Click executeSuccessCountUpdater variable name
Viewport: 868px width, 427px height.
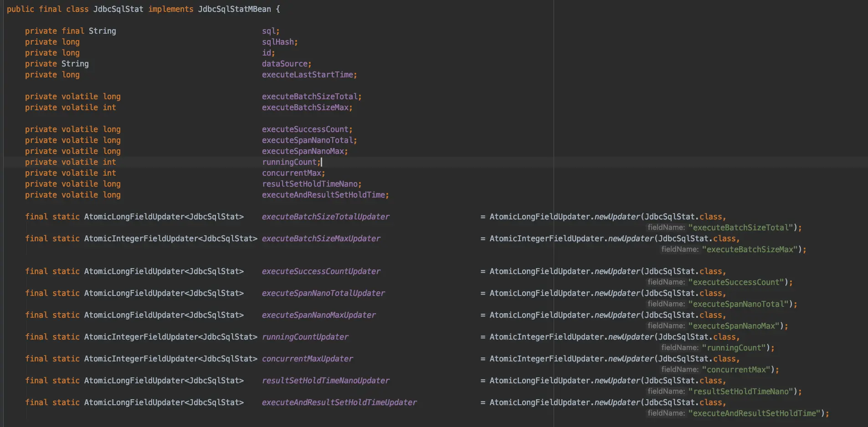click(321, 271)
